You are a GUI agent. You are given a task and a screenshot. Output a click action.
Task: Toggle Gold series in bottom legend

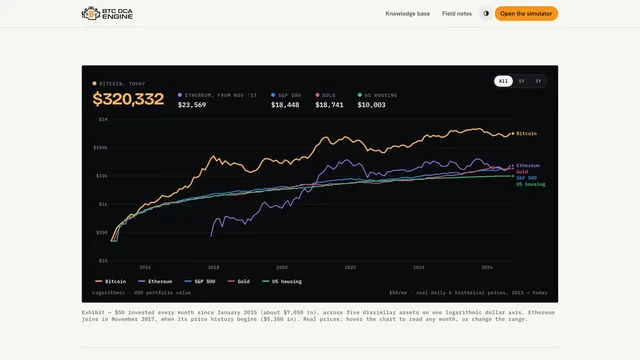[x=238, y=281]
